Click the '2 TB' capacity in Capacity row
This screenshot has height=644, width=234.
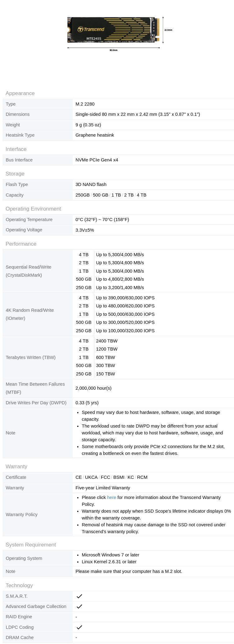[129, 195]
